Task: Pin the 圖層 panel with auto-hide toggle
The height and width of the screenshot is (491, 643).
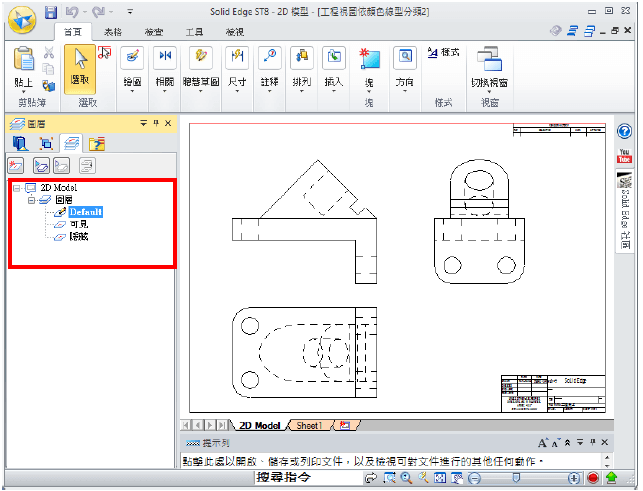Action: click(x=155, y=123)
